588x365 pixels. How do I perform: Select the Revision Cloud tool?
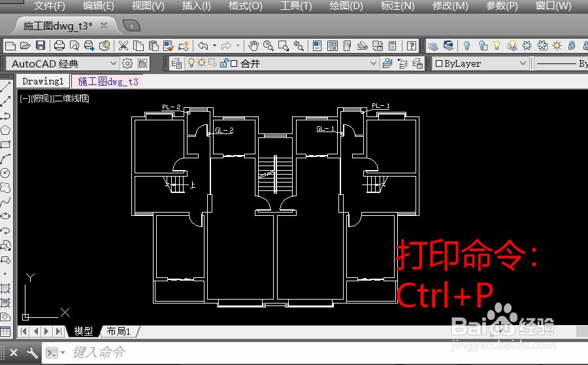pyautogui.click(x=5, y=187)
